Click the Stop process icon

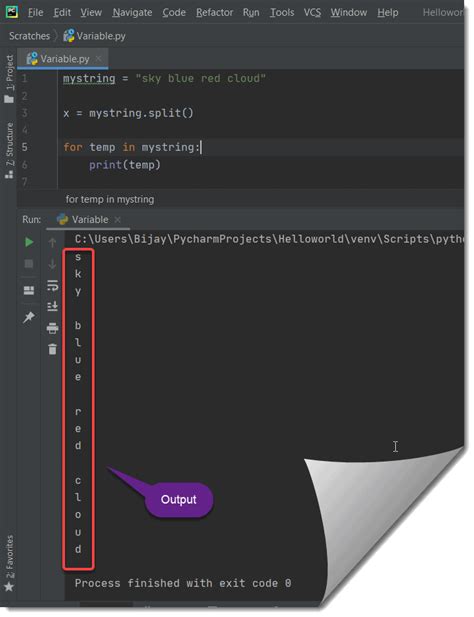[29, 263]
